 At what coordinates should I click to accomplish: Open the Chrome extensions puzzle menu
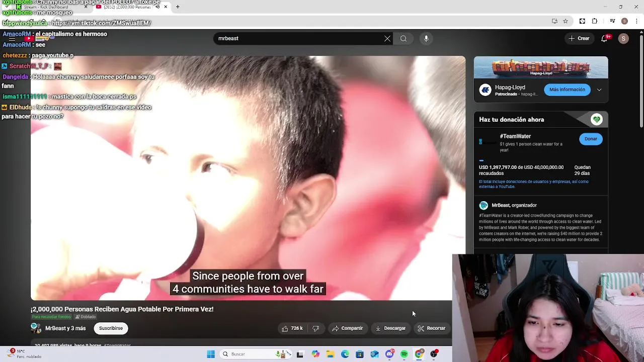coord(595,21)
